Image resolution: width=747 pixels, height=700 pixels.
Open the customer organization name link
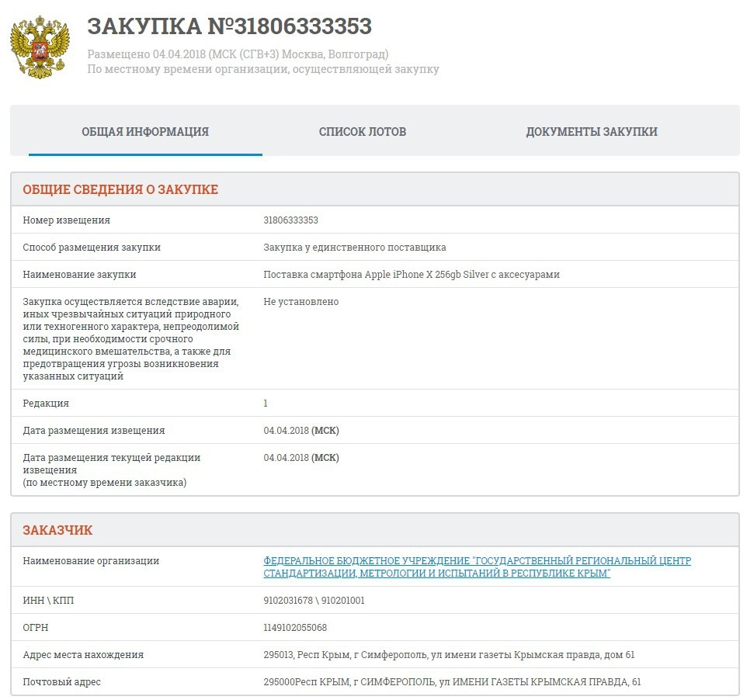pos(476,567)
